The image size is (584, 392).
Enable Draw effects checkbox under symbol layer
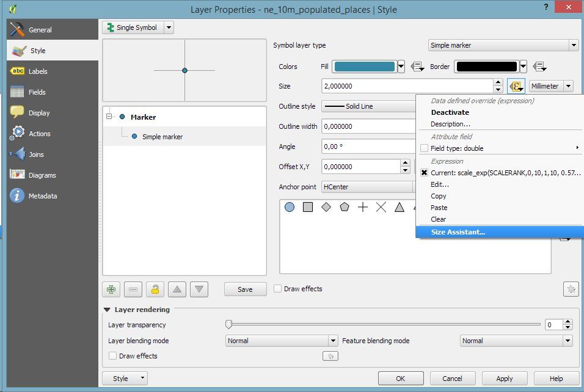pos(278,289)
